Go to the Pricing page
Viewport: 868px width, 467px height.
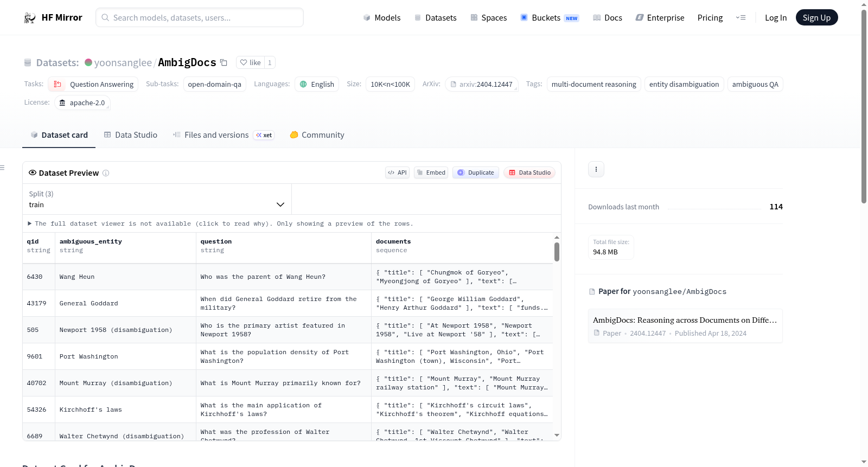[710, 18]
